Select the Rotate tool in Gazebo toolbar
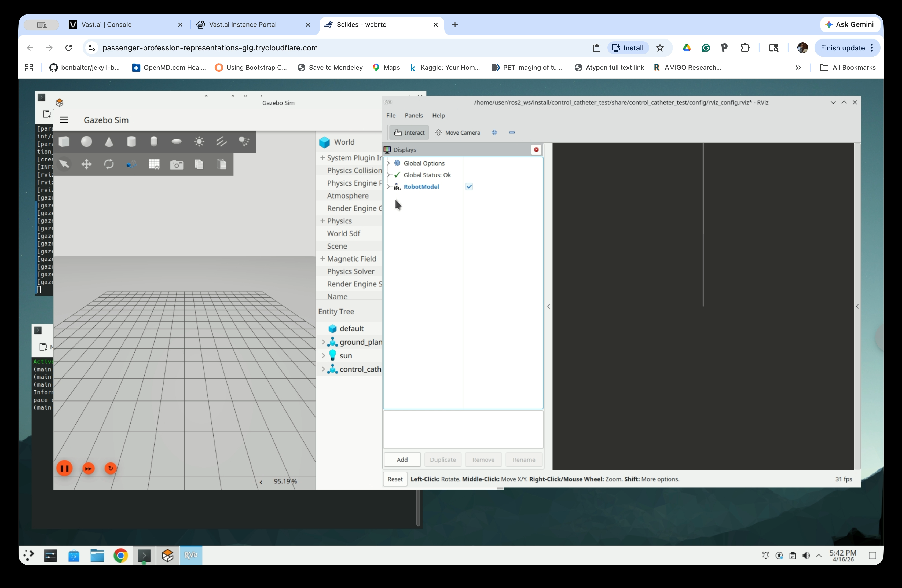 point(109,164)
